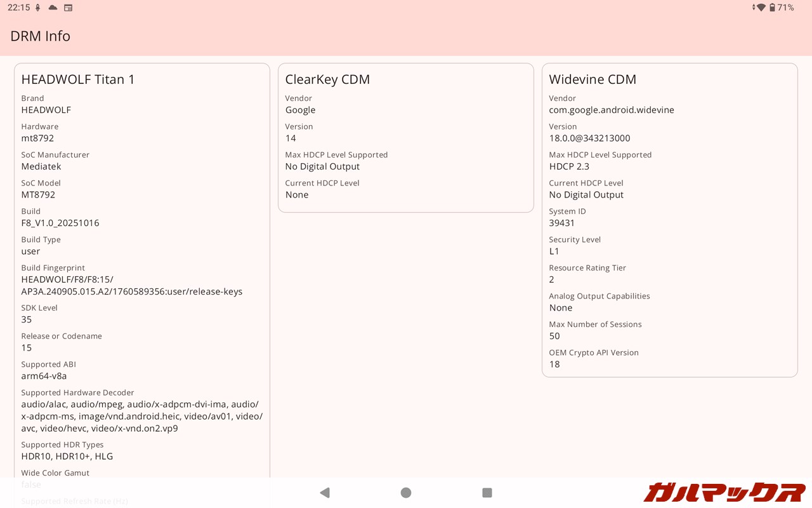This screenshot has width=812, height=508.
Task: Click the DRM Info title
Action: click(40, 36)
